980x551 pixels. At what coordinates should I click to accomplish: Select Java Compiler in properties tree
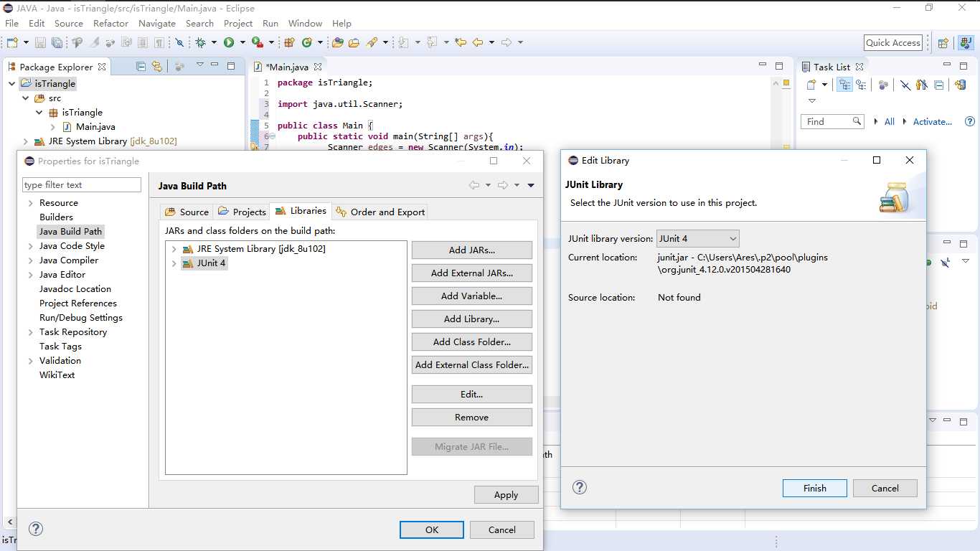pos(69,260)
